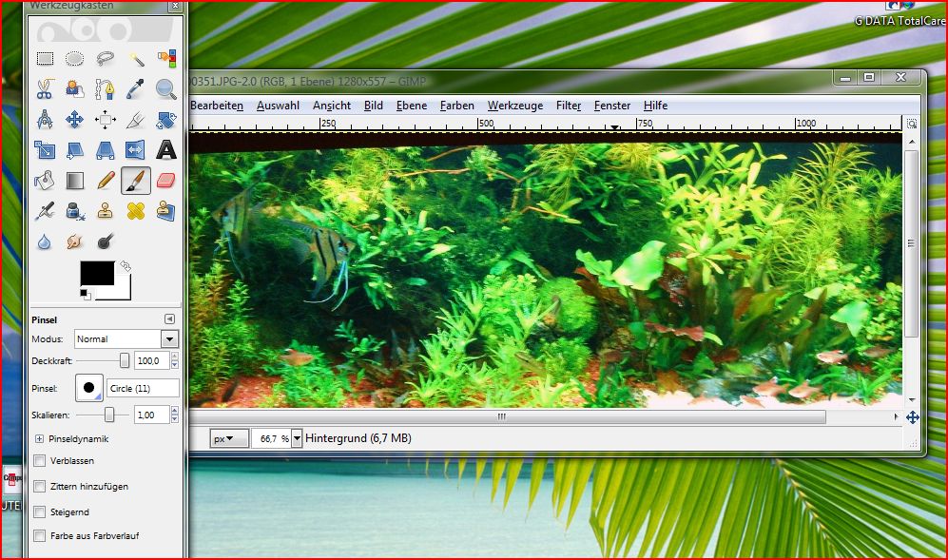Choose the Text tool

coord(166,150)
